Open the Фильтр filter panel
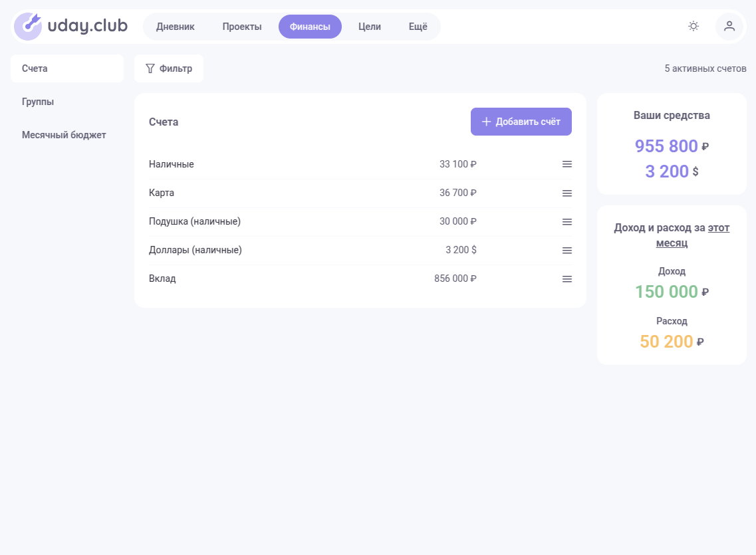 coord(169,68)
